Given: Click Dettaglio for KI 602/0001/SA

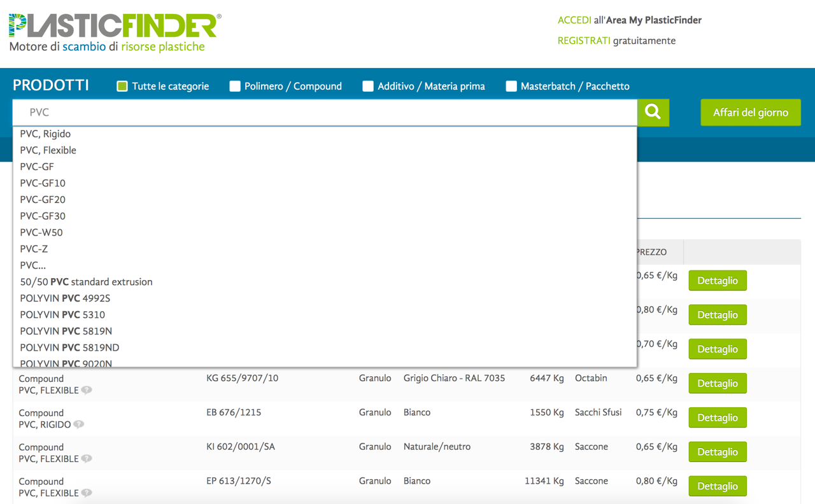Looking at the screenshot, I should point(718,452).
